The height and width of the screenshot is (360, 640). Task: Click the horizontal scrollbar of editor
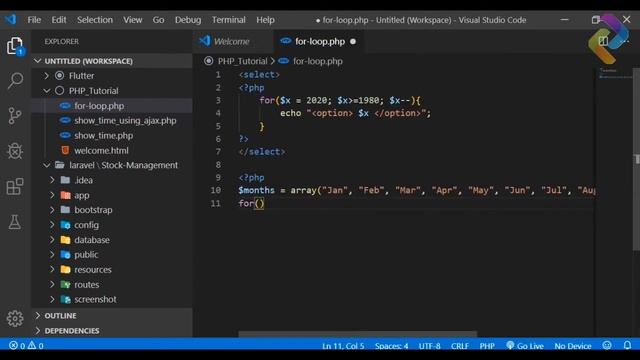(358, 334)
